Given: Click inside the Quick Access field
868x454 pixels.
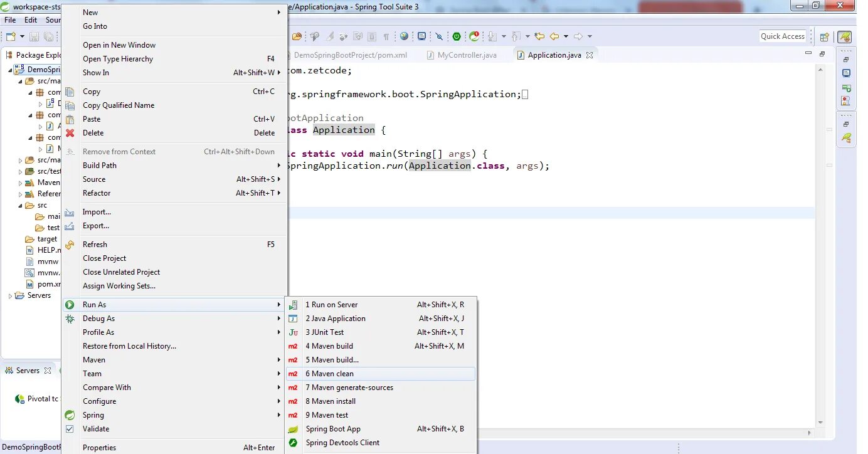Looking at the screenshot, I should (783, 36).
